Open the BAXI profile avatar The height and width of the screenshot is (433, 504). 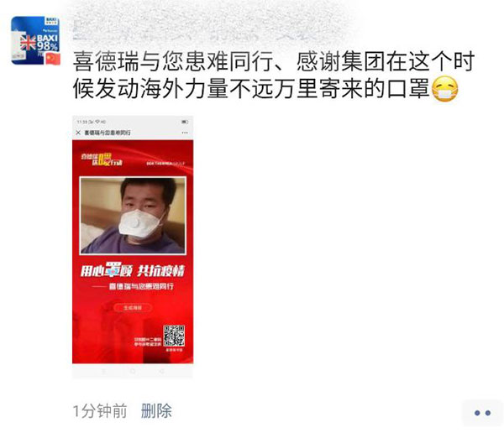(x=35, y=40)
